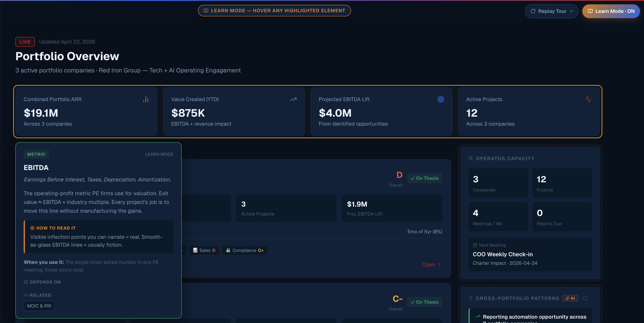Image resolution: width=644 pixels, height=323 pixels.
Task: Click the Open chevron link on company card
Action: 431,265
